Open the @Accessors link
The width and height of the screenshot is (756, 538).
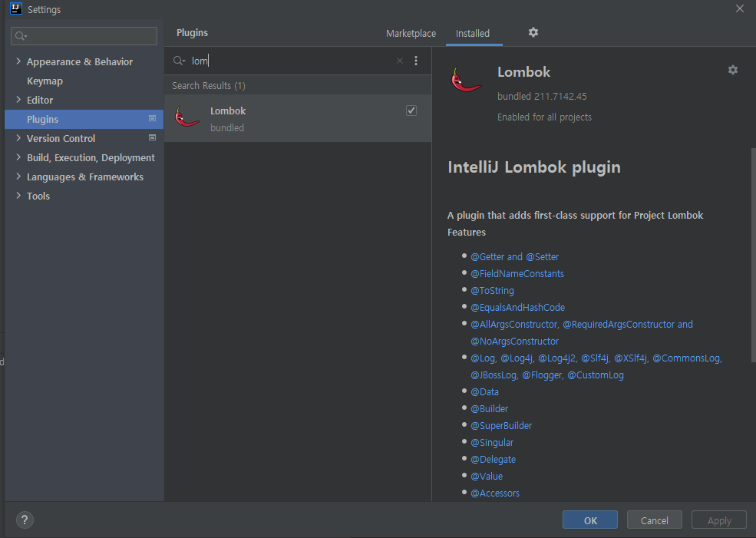495,493
